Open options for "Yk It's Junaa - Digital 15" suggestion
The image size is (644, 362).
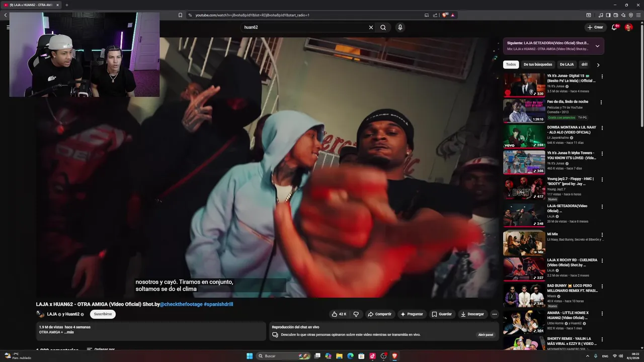click(x=602, y=76)
